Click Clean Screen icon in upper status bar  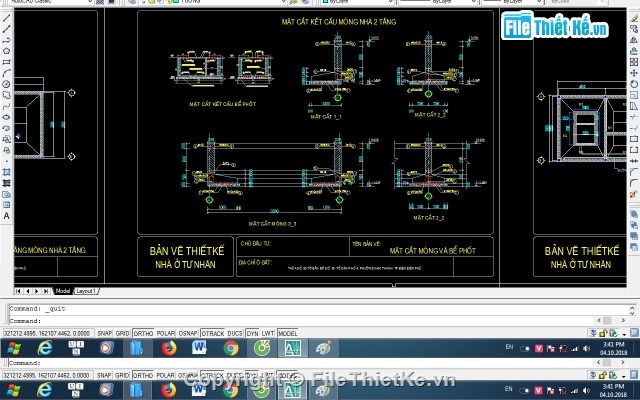(634, 333)
